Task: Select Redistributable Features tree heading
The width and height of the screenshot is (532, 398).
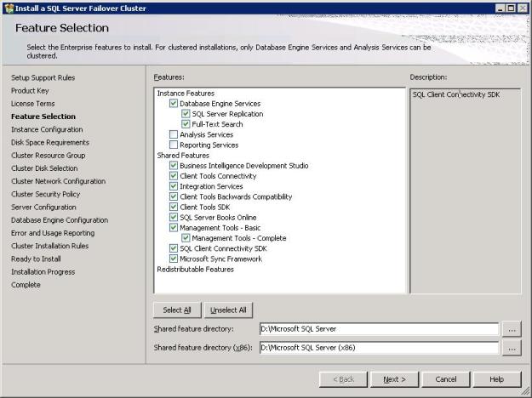Action: pyautogui.click(x=195, y=270)
